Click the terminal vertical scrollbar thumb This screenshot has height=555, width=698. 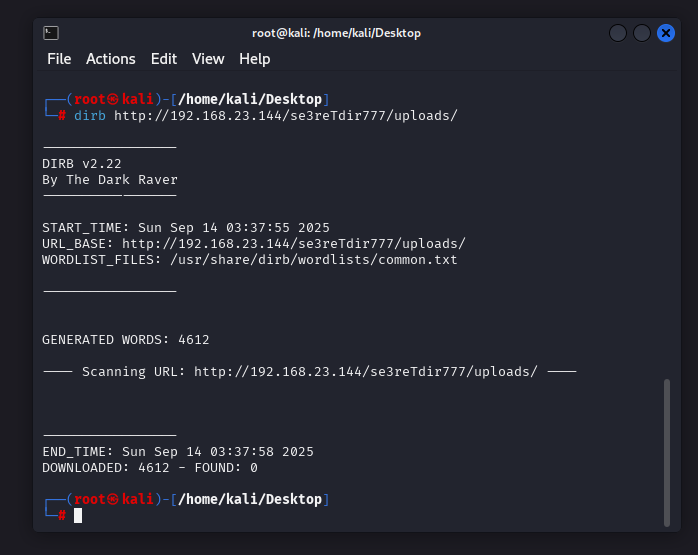coord(667,450)
